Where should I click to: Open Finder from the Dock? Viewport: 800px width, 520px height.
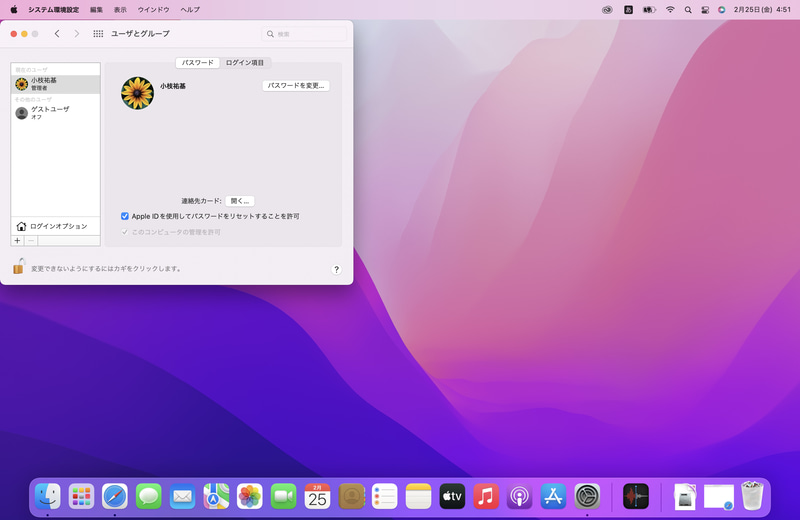point(47,496)
